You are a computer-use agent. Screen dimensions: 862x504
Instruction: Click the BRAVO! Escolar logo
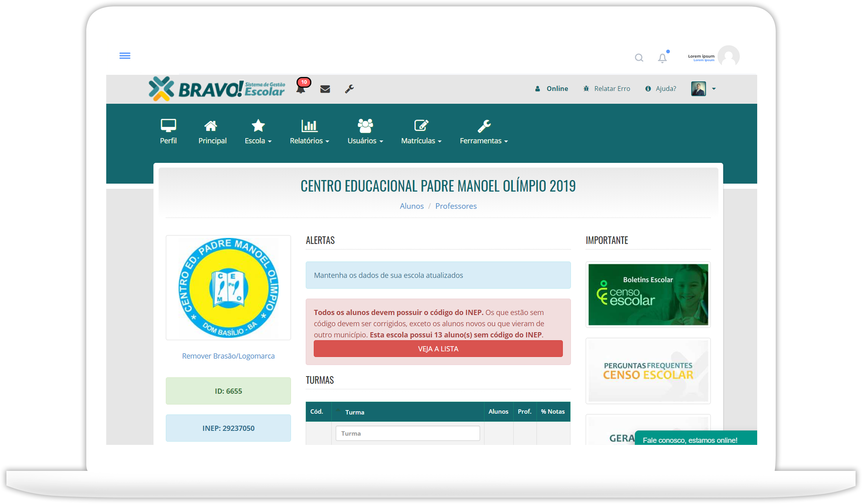(x=217, y=88)
